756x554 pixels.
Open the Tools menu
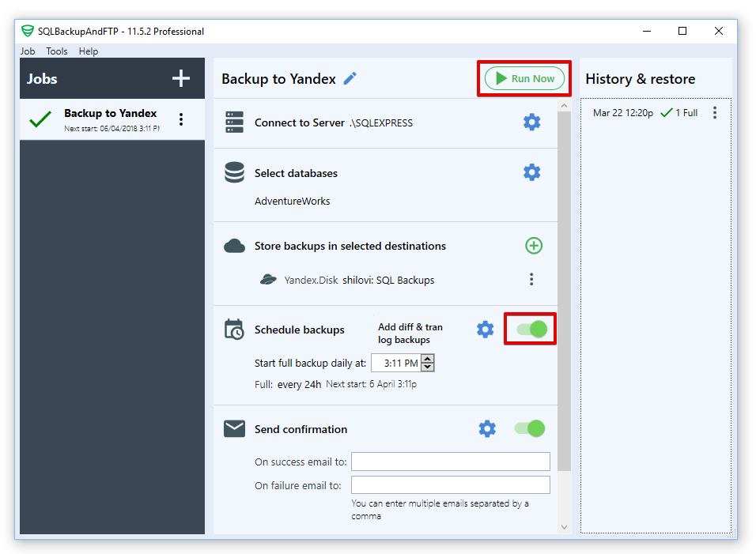pos(56,51)
